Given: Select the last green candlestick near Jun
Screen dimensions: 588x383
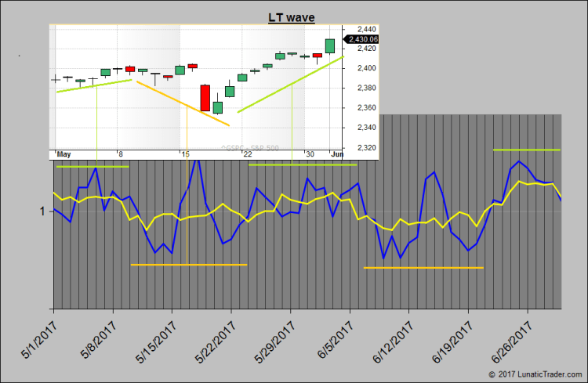Looking at the screenshot, I should [330, 45].
